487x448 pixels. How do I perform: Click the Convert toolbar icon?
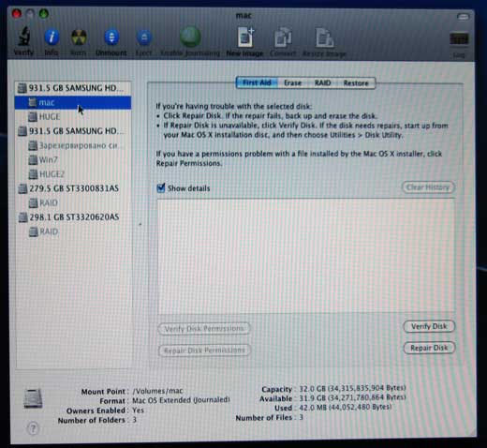283,37
